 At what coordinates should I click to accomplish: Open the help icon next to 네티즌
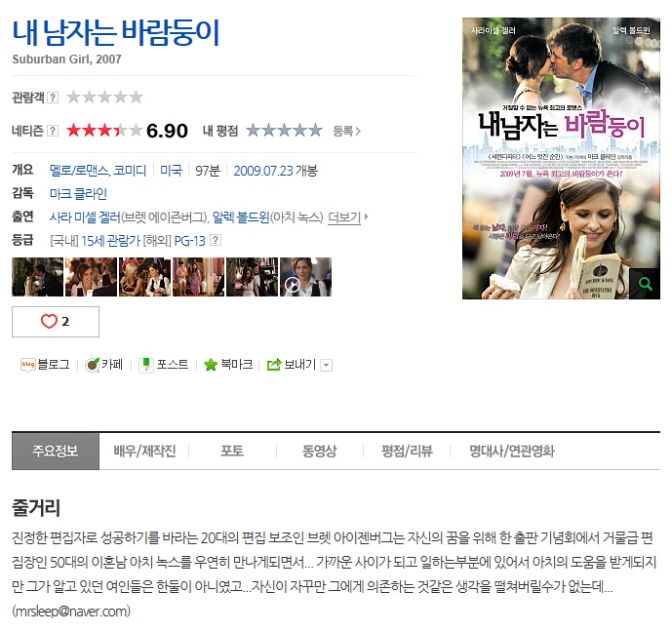[53, 131]
